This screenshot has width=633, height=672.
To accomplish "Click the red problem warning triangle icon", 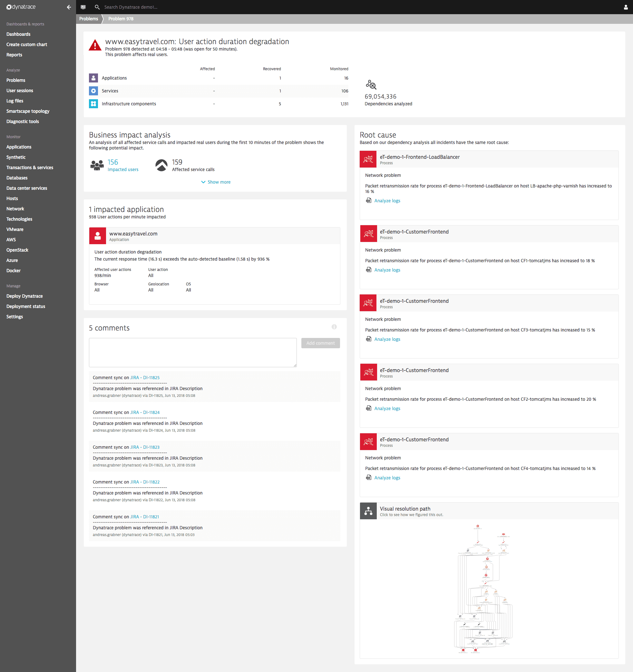I will [95, 45].
